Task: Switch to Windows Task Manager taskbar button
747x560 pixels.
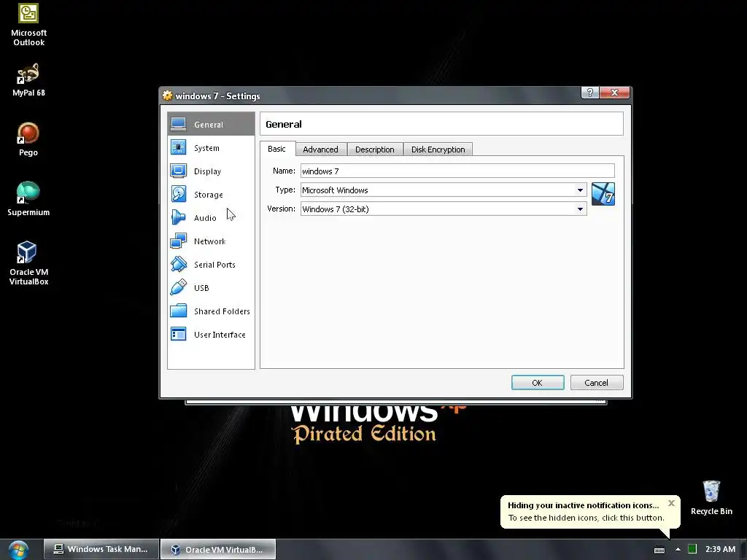Action: point(101,549)
